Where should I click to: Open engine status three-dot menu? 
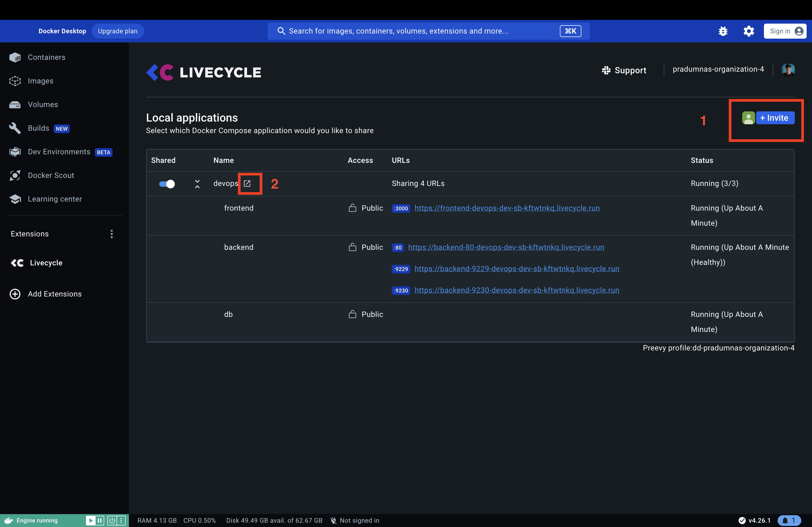pos(121,521)
